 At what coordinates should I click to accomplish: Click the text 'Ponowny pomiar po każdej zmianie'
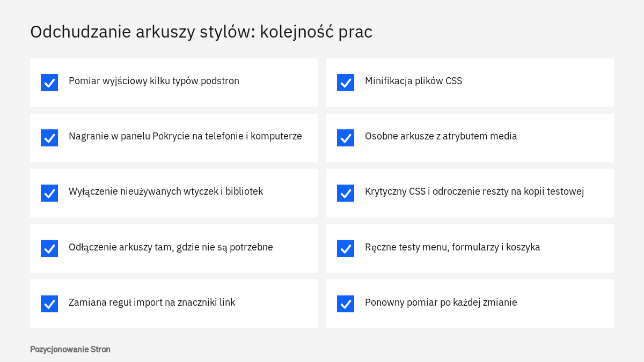(x=441, y=302)
